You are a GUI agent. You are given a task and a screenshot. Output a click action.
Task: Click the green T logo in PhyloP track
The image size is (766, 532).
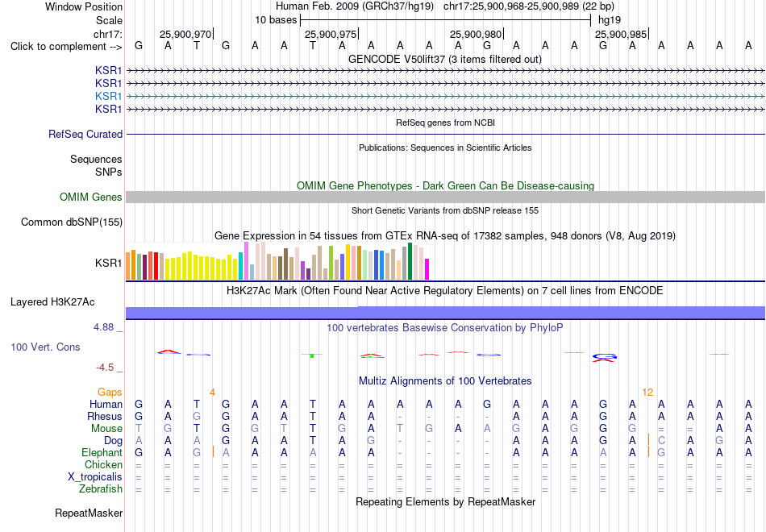point(312,355)
